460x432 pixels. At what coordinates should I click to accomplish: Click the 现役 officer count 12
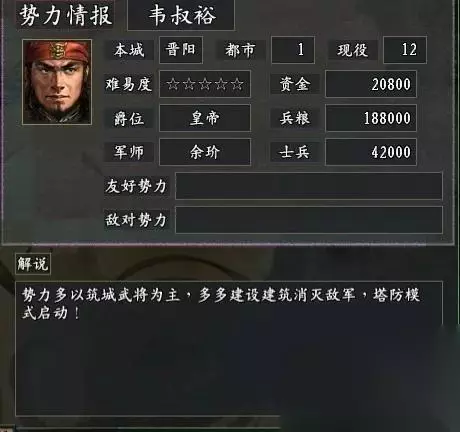pyautogui.click(x=405, y=50)
